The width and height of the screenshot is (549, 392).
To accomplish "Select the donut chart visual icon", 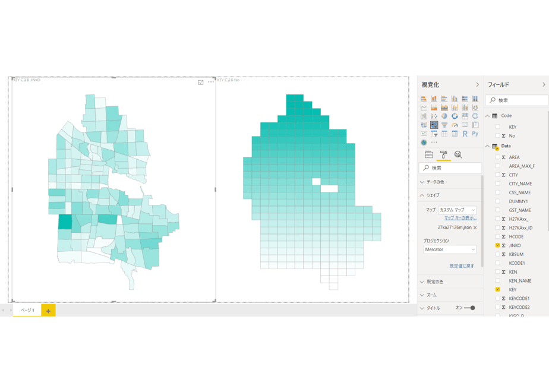I will (455, 116).
